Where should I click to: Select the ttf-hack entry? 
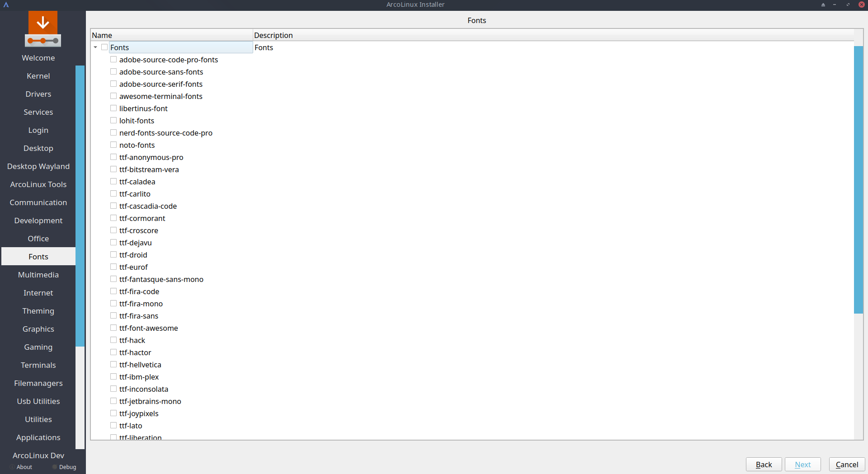pos(132,340)
